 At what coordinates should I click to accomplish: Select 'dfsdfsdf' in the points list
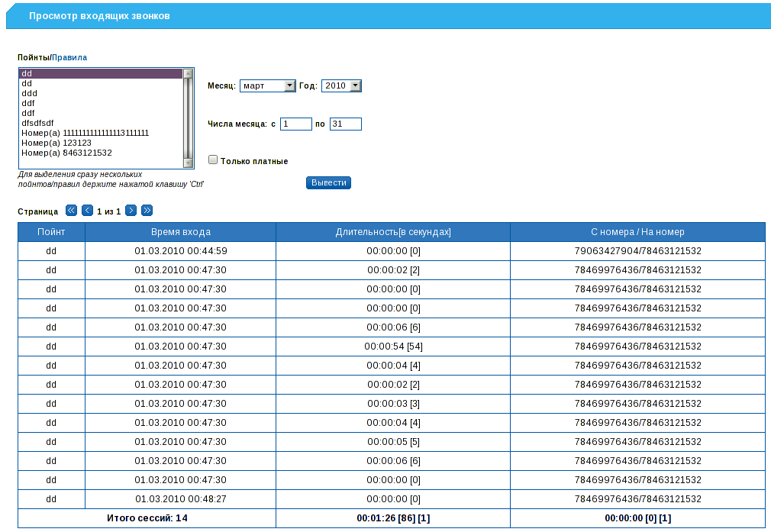(x=37, y=123)
